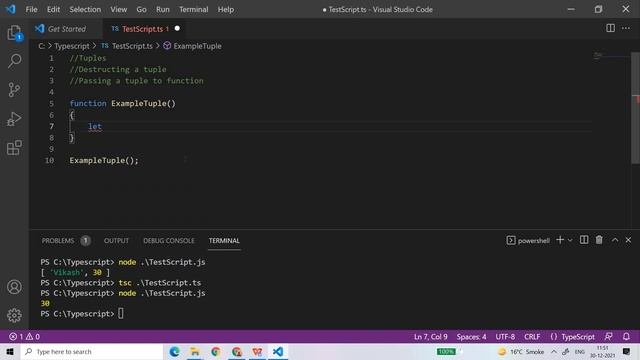Switch to the Get Started tab
This screenshot has height=360, width=640.
tap(66, 29)
